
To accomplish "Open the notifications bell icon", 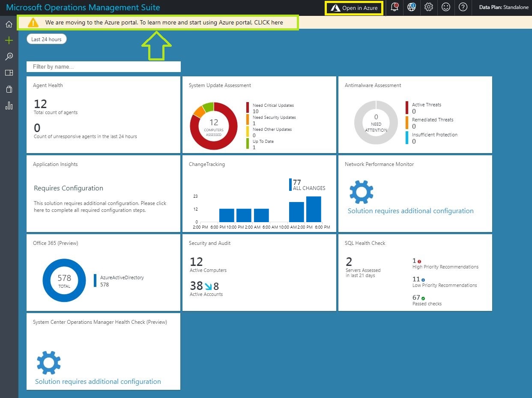I will tap(395, 7).
